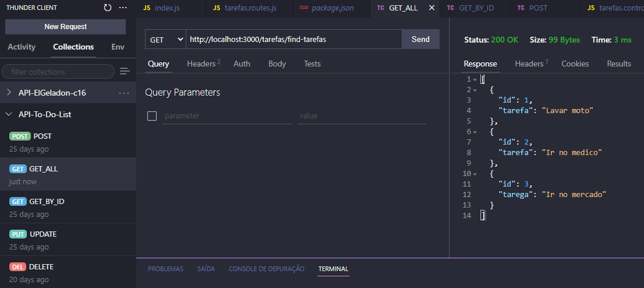Open the DELETE request in the collection

pos(68,272)
